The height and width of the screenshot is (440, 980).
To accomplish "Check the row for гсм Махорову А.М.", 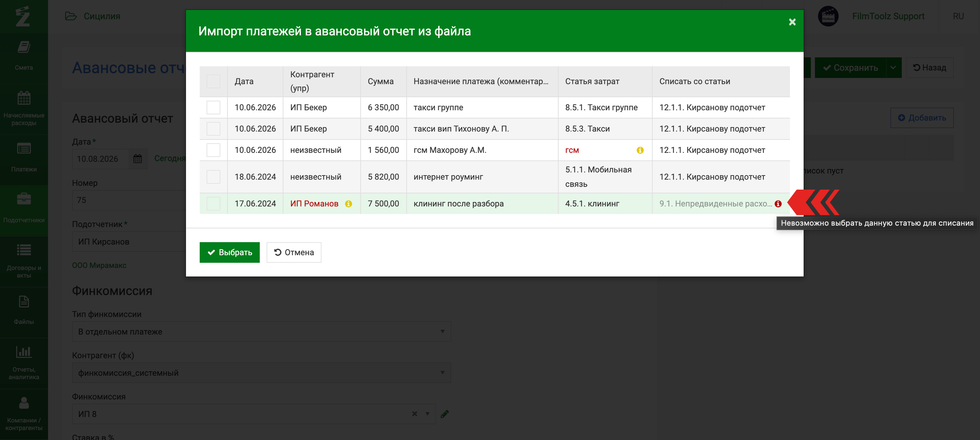I will click(213, 150).
